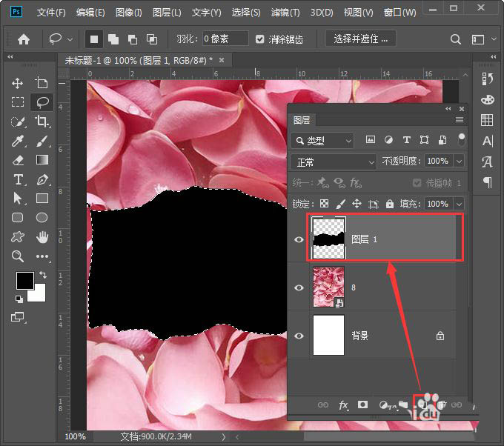Open the 图层(L) menu

click(167, 13)
